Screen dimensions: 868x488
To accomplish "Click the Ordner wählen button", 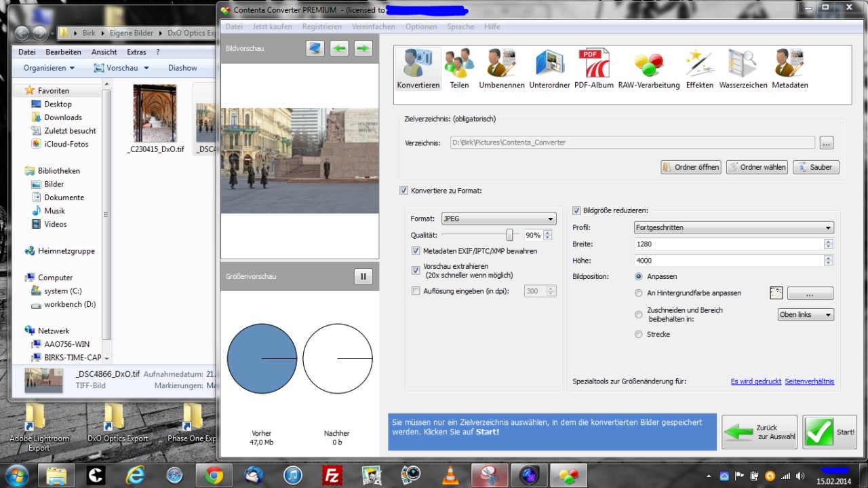I will [x=757, y=167].
